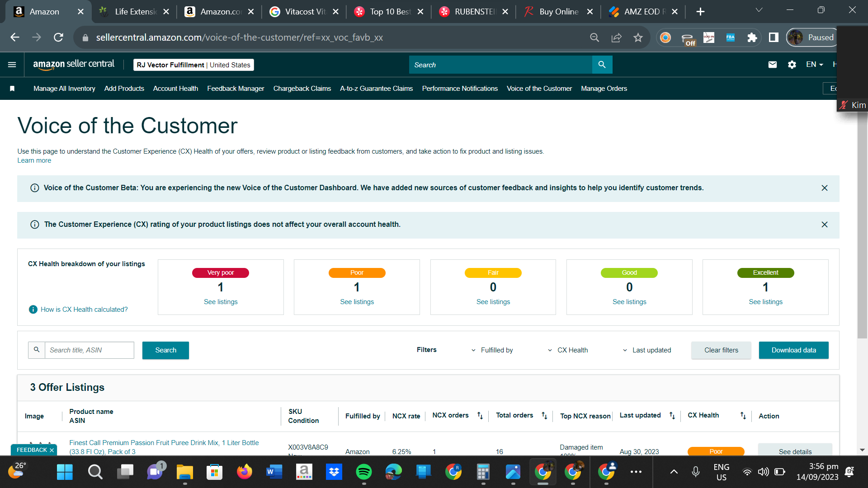868x488 pixels.
Task: Click Clear filters button
Action: tap(721, 350)
